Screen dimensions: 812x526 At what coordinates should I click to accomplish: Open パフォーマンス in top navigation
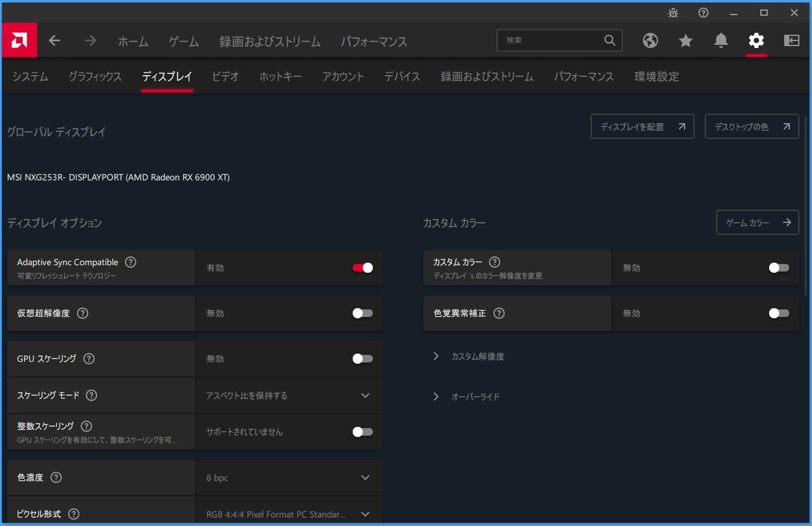[x=374, y=42]
